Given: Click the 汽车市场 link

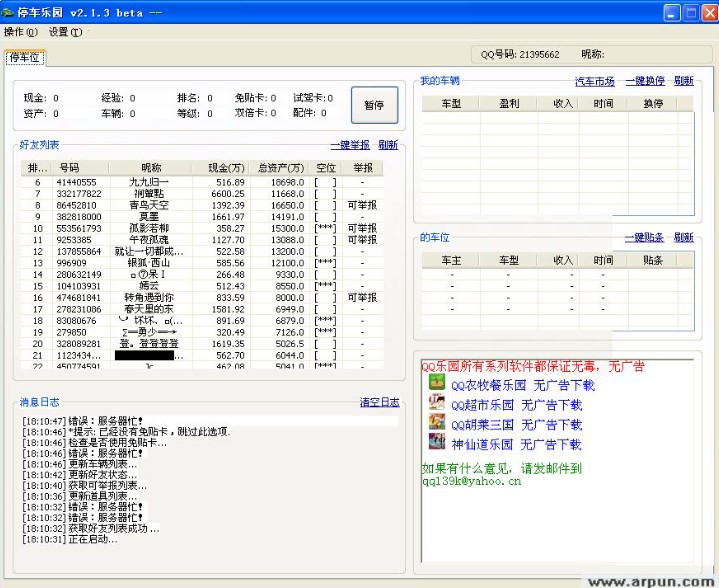Looking at the screenshot, I should pyautogui.click(x=594, y=81).
